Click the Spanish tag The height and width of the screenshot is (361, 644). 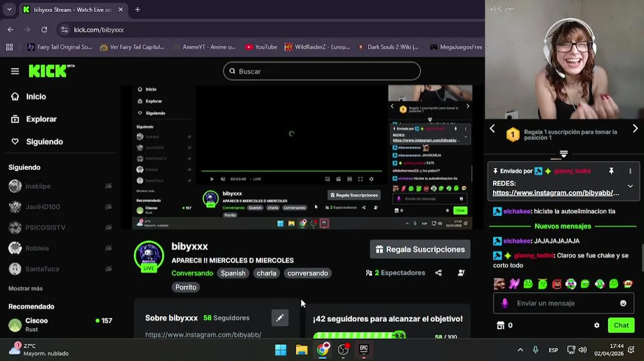[233, 273]
